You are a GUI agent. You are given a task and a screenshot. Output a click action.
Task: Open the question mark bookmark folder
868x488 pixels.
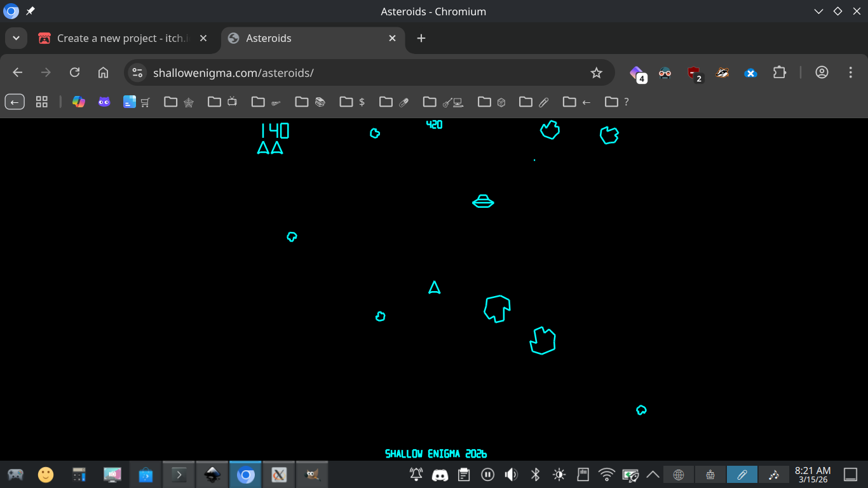click(617, 102)
